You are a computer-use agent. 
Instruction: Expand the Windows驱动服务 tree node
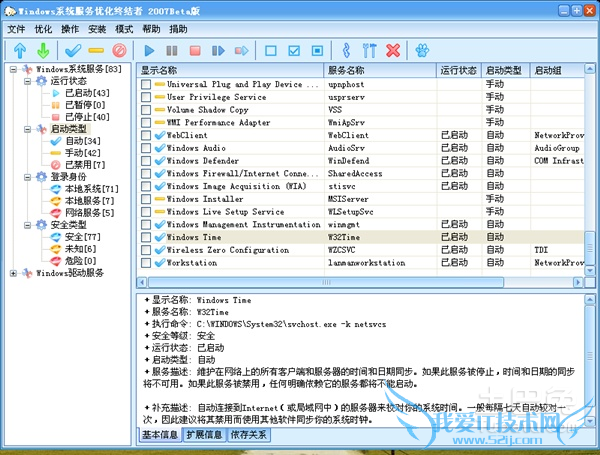click(x=13, y=273)
